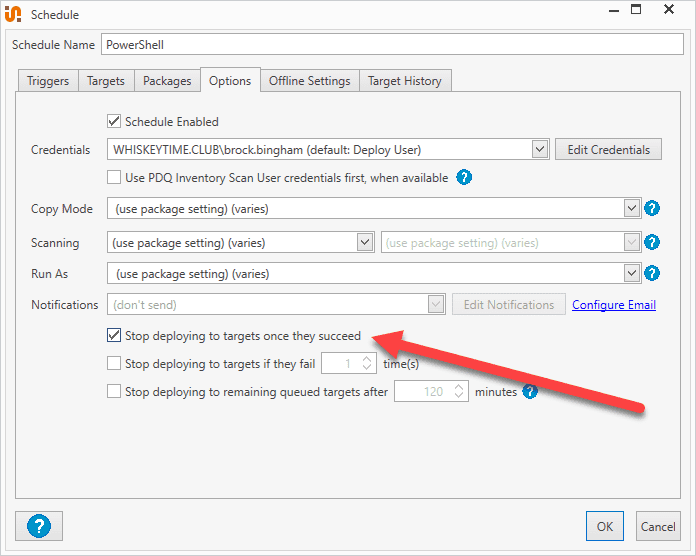This screenshot has width=696, height=556.
Task: Select the Options tab
Action: (230, 80)
